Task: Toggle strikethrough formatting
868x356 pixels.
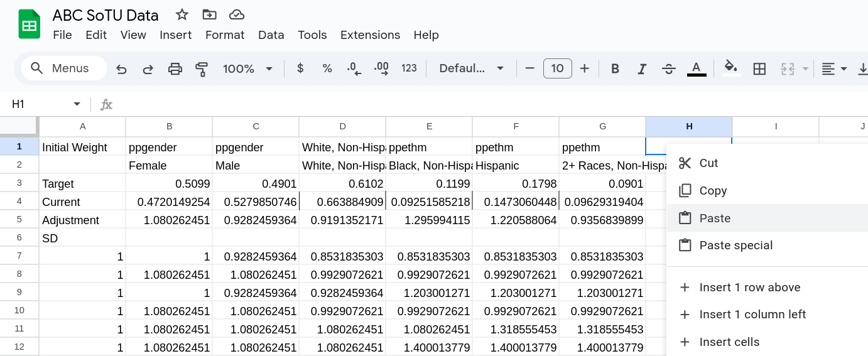Action: (669, 68)
